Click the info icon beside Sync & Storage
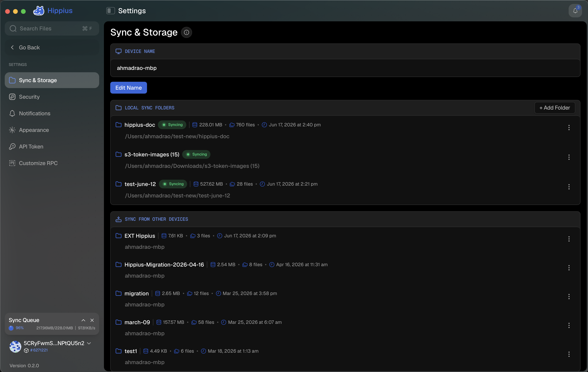This screenshot has width=588, height=372. (186, 32)
